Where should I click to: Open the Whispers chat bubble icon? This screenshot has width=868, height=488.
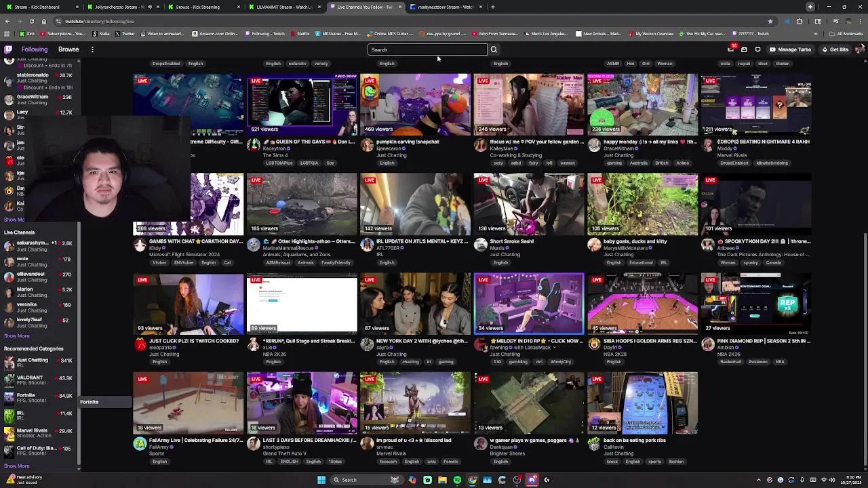point(757,49)
